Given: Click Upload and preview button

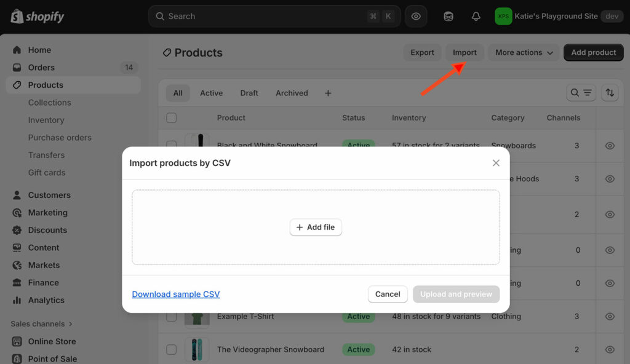Looking at the screenshot, I should tap(456, 294).
